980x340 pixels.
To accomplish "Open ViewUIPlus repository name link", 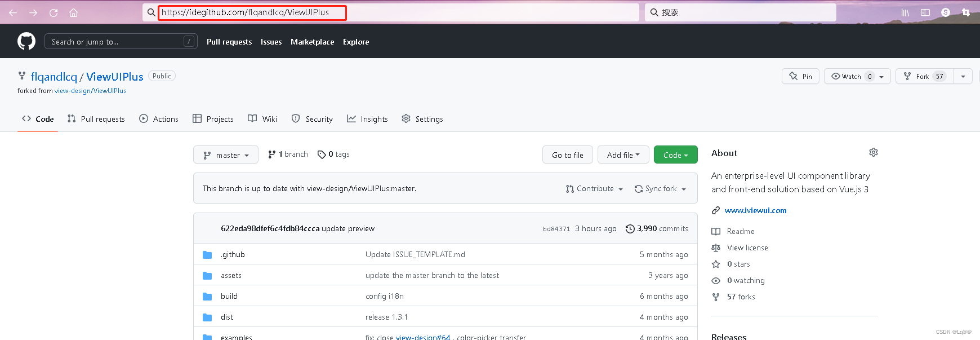I will pos(115,77).
